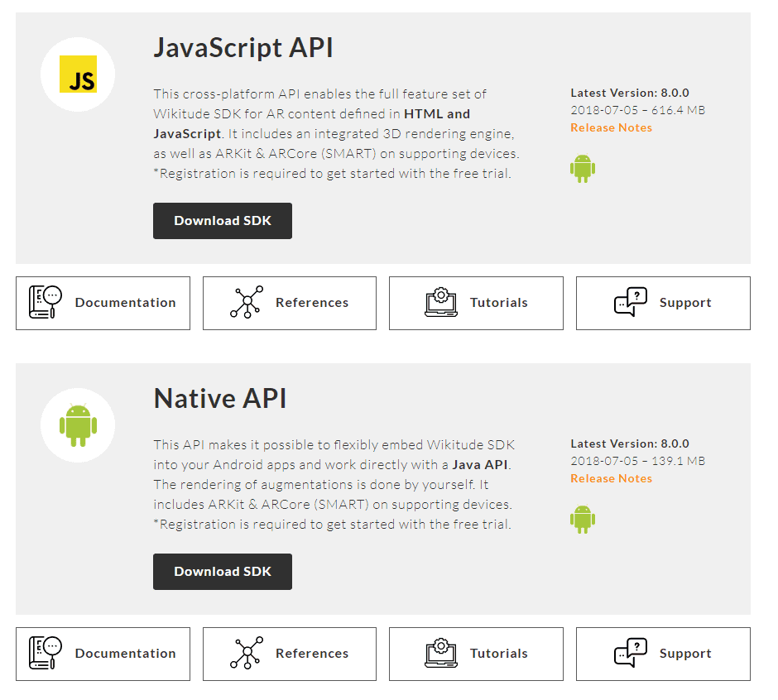Click the yellow JS logo icon
This screenshot has width=778, height=700.
79,74
